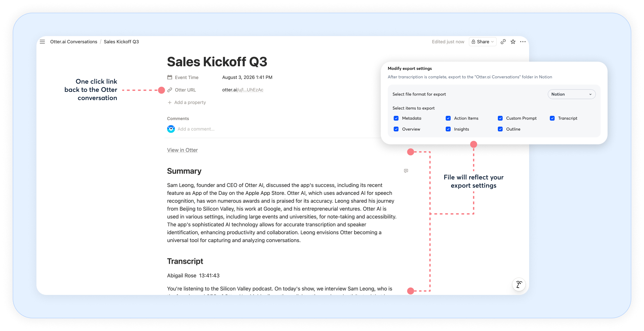
Task: Open the three-dot more options menu
Action: click(523, 42)
